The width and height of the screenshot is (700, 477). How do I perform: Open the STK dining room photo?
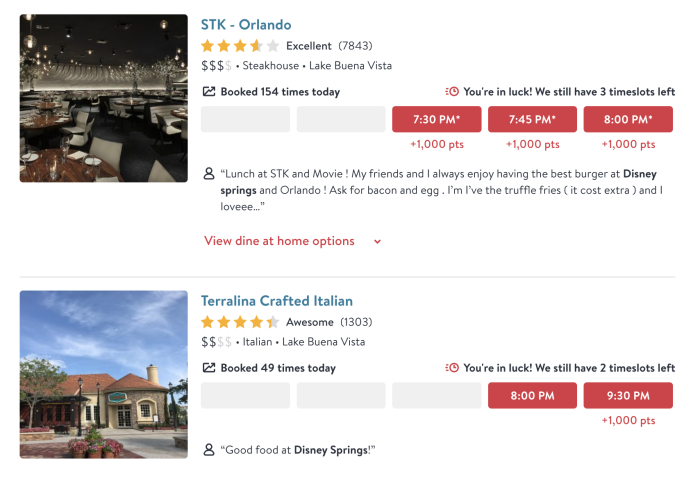click(x=103, y=98)
